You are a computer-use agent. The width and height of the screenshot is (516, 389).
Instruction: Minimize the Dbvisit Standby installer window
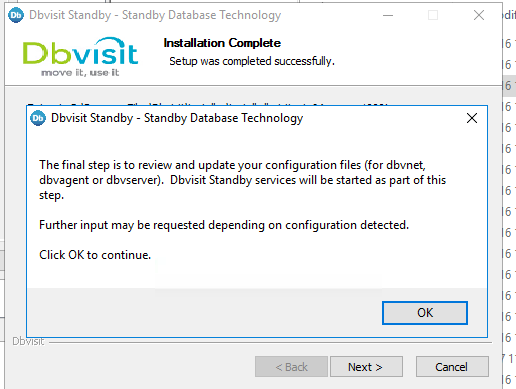coord(388,15)
